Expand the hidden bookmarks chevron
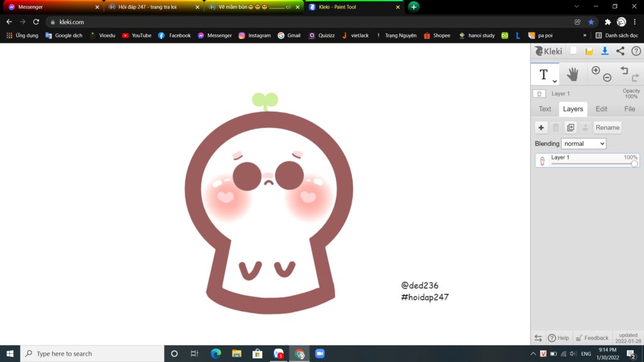Screen dimensions: 644x362 coord(584,35)
